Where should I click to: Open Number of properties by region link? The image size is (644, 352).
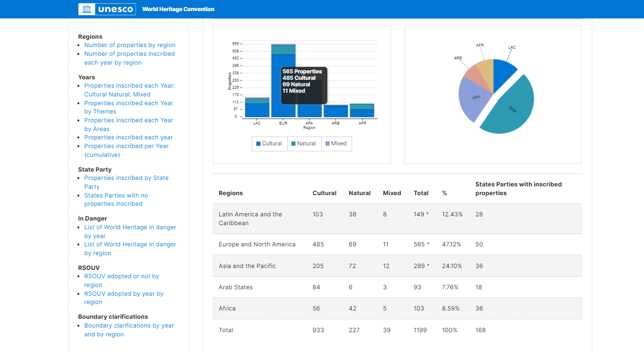[130, 45]
